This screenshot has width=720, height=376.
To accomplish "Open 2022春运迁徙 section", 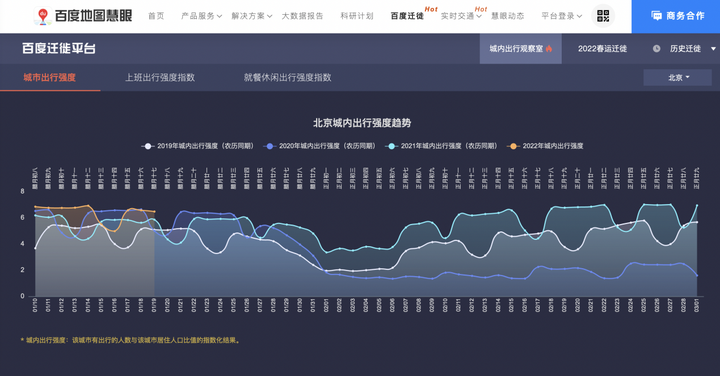I will pos(602,49).
